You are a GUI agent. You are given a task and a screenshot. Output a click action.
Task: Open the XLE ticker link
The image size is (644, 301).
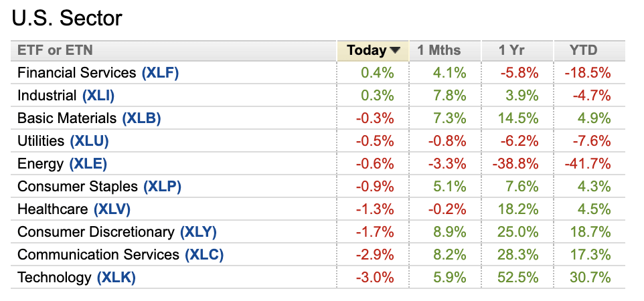tap(87, 164)
